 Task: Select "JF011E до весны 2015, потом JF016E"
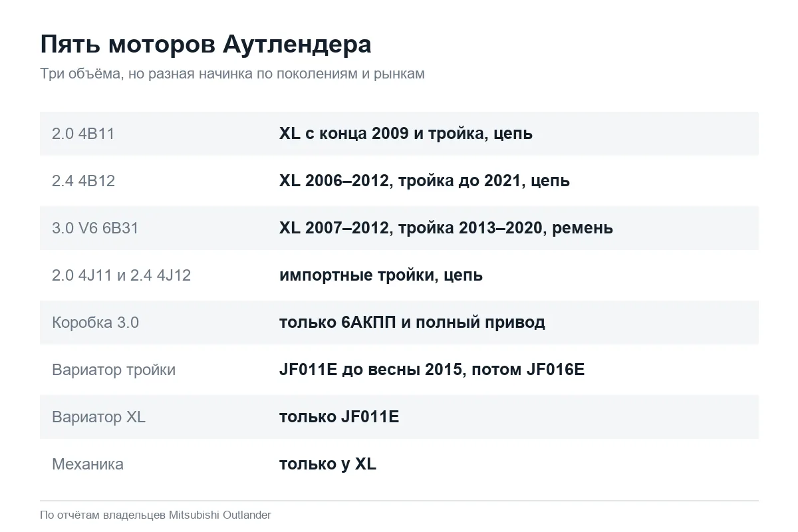432,370
